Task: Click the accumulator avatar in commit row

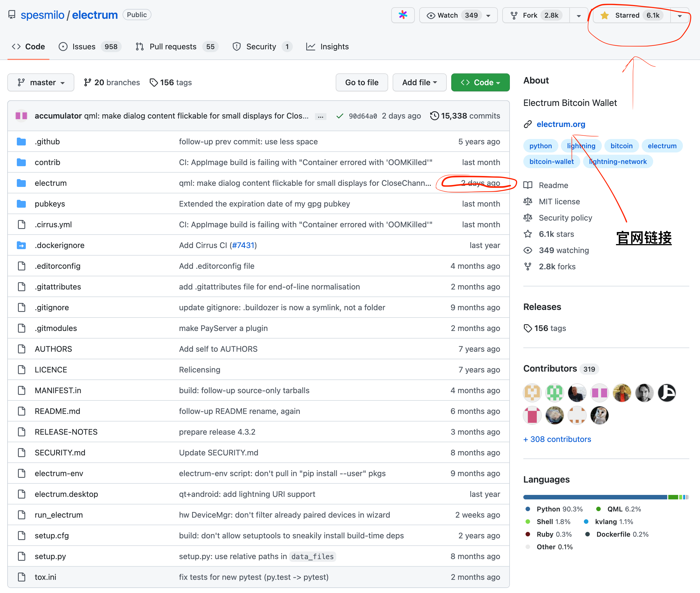Action: [22, 116]
